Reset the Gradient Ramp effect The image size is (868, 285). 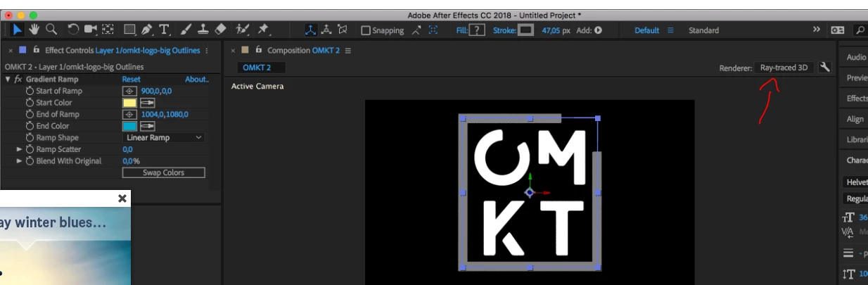131,80
